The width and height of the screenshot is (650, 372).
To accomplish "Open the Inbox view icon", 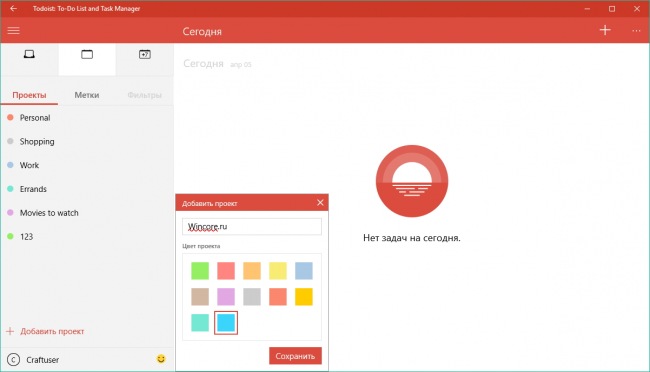I will click(x=29, y=54).
